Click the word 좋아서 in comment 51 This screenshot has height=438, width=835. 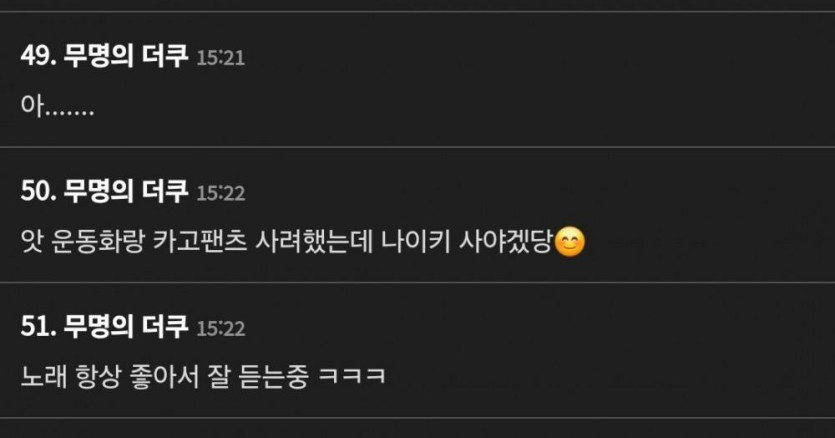click(165, 377)
